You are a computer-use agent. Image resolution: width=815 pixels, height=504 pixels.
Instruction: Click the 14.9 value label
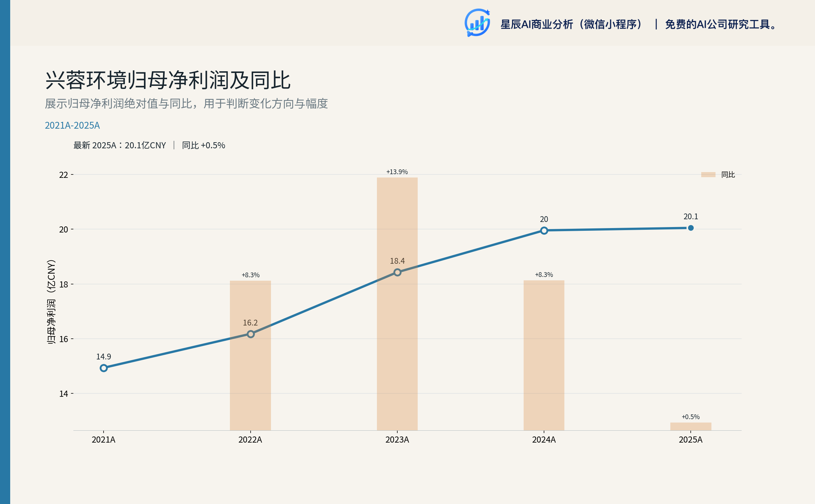(x=104, y=357)
